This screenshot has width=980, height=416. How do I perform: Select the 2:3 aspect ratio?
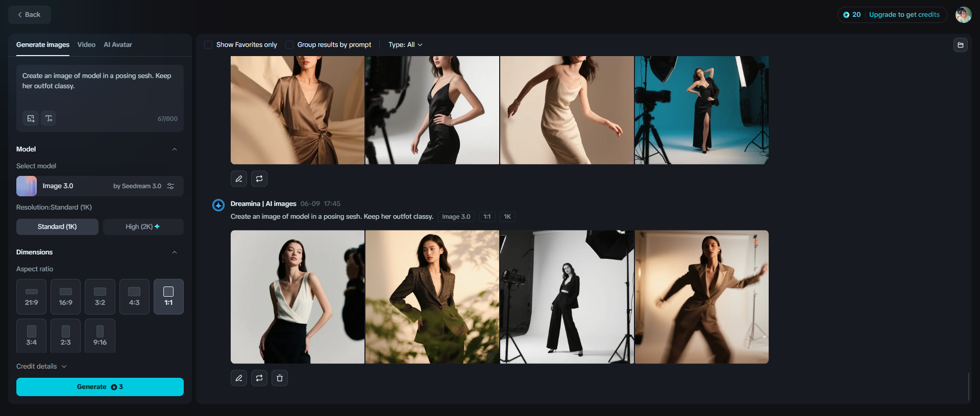pos(66,336)
